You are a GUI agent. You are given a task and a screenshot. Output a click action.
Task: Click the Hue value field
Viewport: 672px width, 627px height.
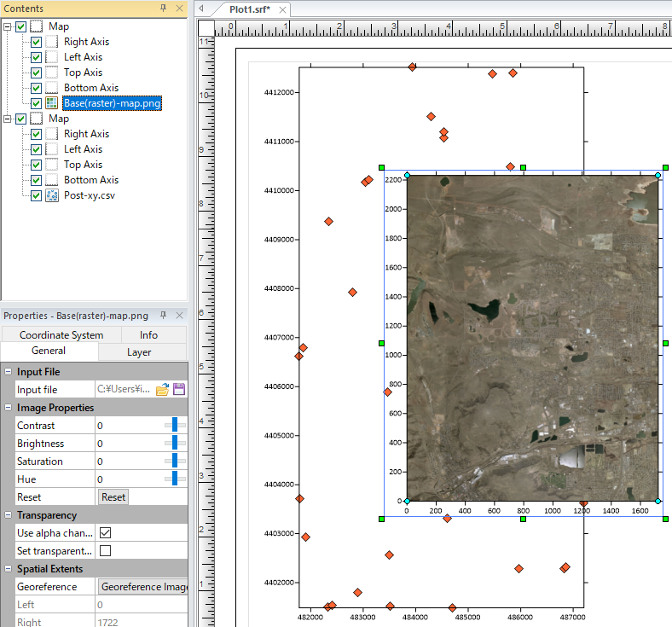[x=129, y=479]
